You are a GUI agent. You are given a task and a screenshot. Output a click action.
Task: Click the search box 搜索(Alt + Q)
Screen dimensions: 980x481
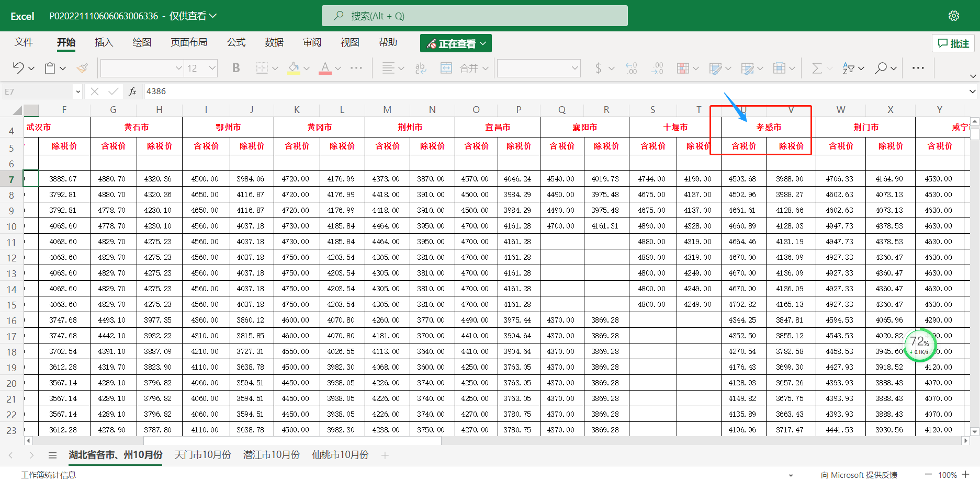[475, 16]
